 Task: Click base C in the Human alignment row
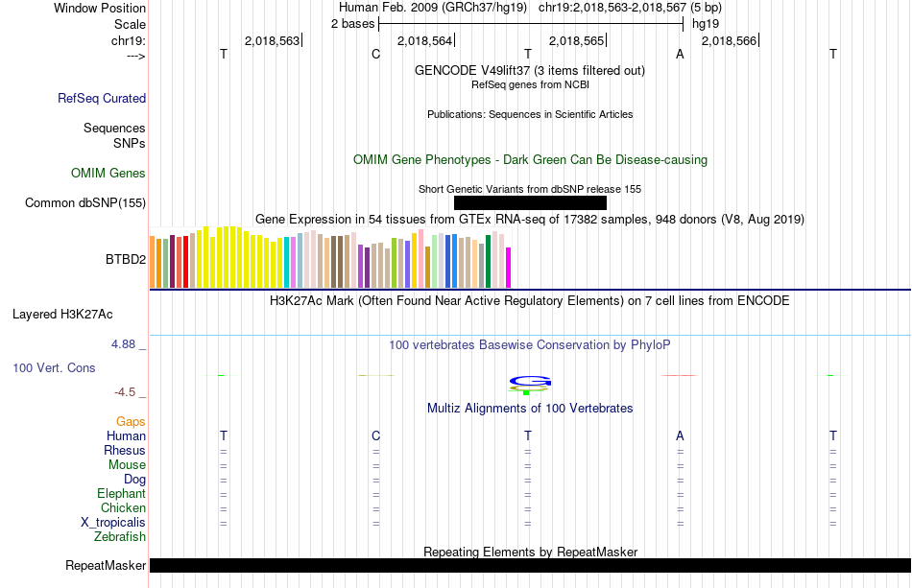[375, 435]
